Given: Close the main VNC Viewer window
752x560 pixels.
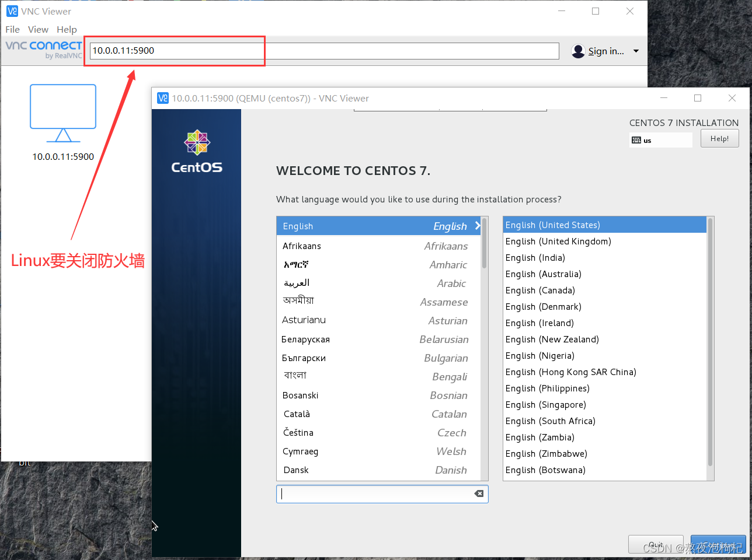Looking at the screenshot, I should [x=630, y=11].
